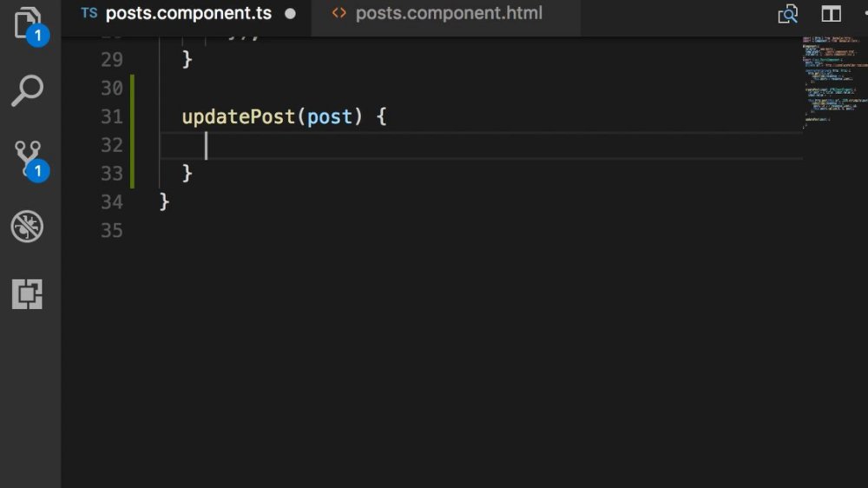This screenshot has width=868, height=488.
Task: Open the Explorer files icon
Action: point(27,23)
